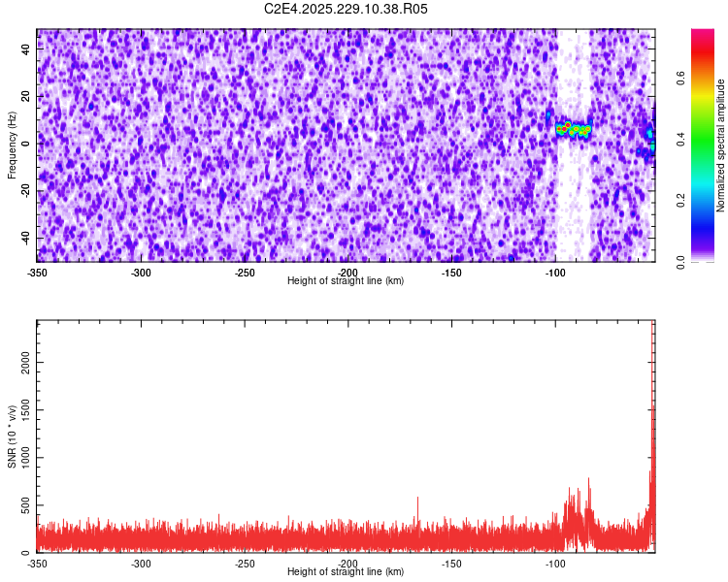
Task: Click the SNR (10 * v/v) axis label
Action: 12,436
